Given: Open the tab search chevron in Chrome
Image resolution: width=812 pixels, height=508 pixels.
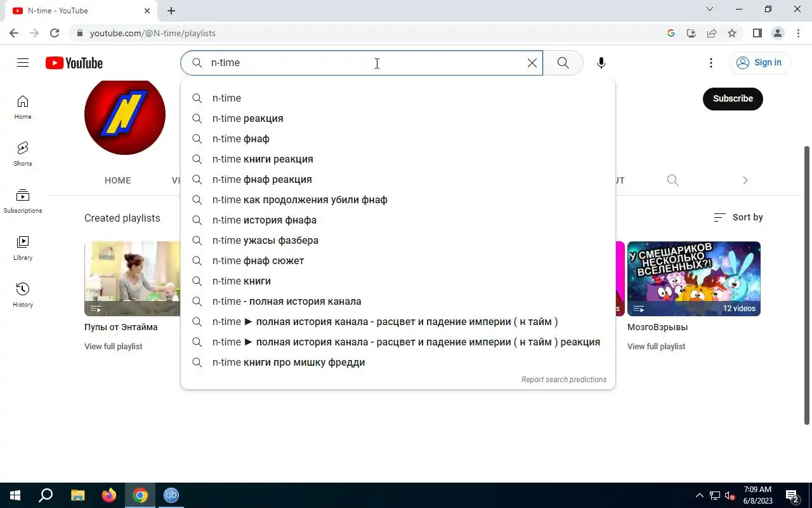Looking at the screenshot, I should [x=710, y=10].
